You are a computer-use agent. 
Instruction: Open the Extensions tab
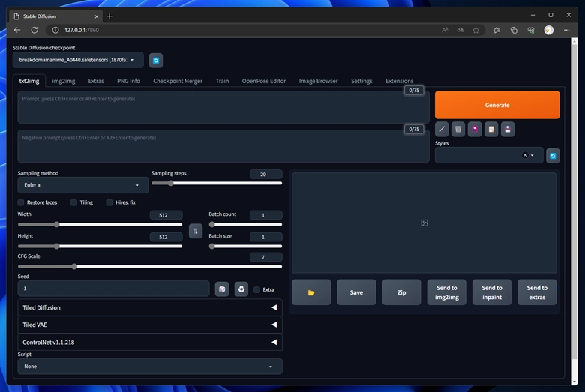click(399, 81)
